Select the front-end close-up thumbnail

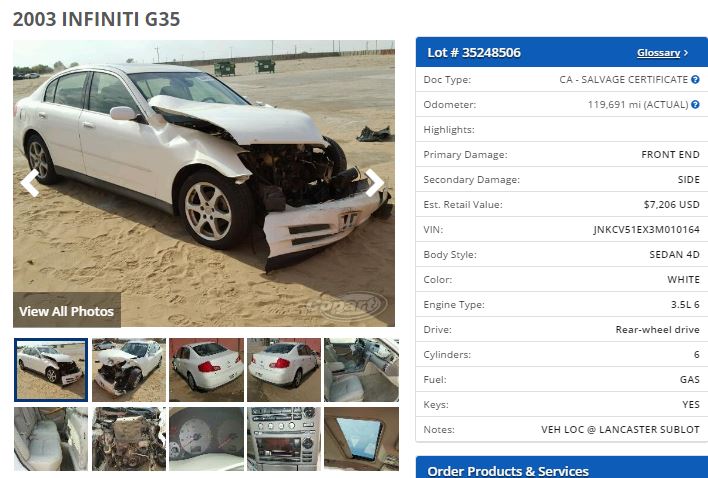pyautogui.click(x=129, y=370)
